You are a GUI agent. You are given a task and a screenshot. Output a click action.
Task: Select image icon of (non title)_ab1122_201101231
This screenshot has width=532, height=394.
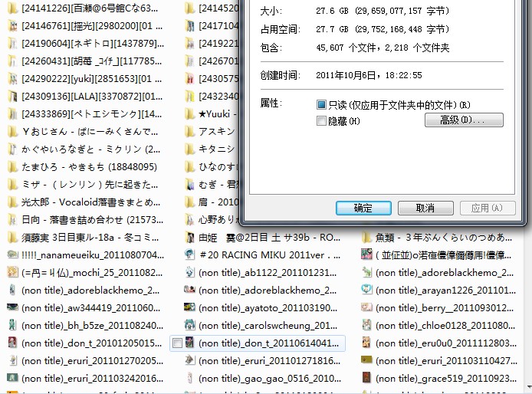[x=189, y=272]
